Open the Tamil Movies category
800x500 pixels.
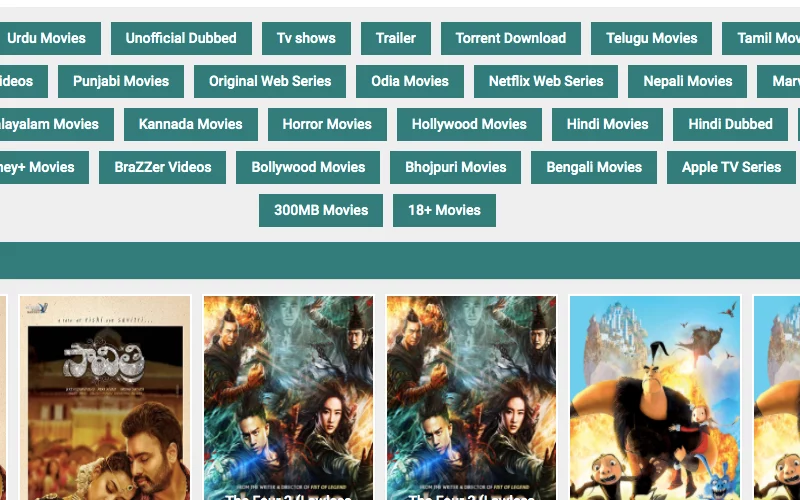[761, 38]
